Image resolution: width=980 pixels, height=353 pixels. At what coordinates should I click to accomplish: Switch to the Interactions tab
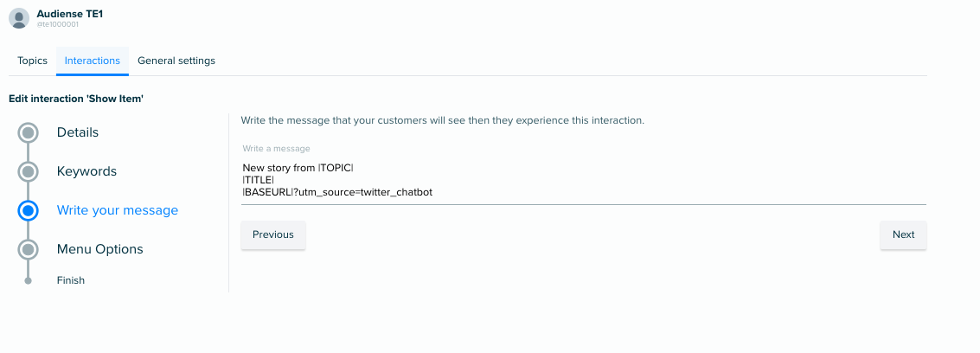pyautogui.click(x=93, y=61)
